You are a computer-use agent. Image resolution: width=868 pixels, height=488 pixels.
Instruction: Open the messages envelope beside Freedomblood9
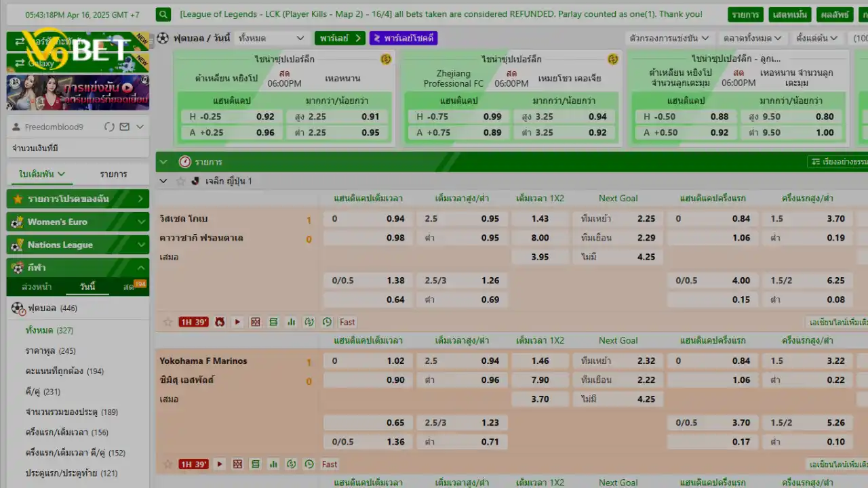coord(124,127)
